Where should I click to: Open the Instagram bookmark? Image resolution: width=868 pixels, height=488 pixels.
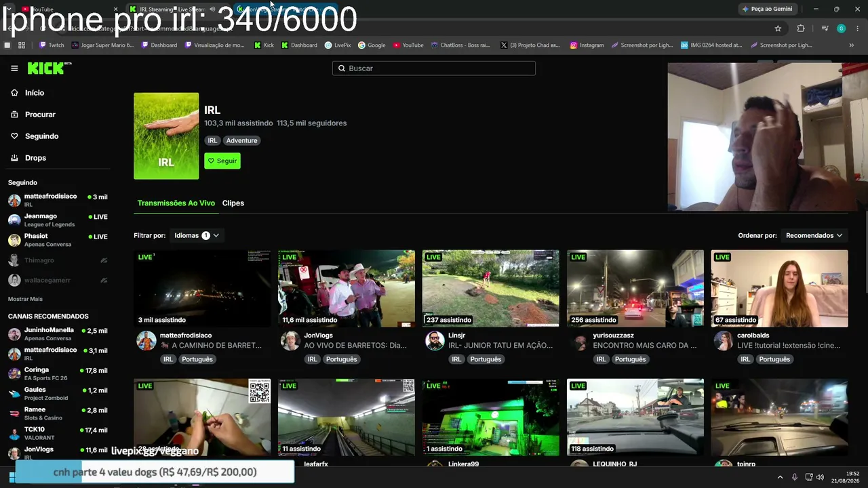[x=587, y=45]
